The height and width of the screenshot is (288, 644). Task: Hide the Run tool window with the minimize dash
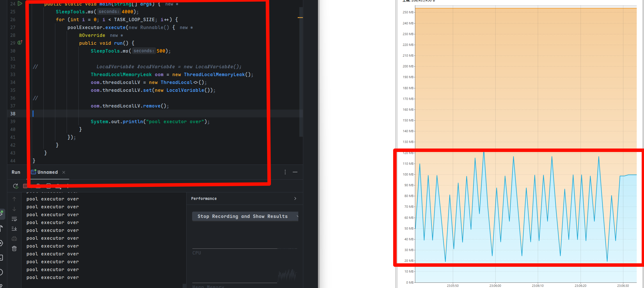[x=295, y=172]
